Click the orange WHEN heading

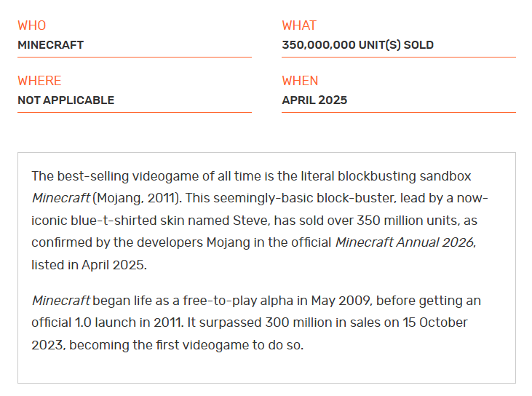click(x=300, y=81)
